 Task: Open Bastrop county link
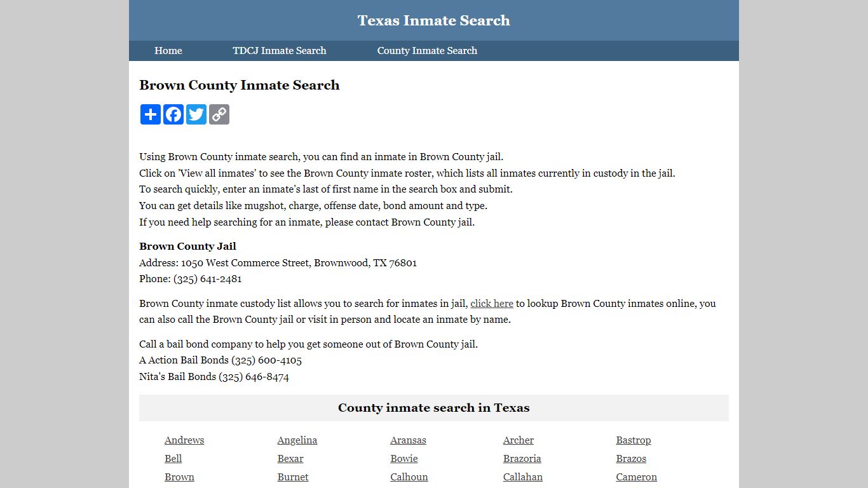pos(634,440)
